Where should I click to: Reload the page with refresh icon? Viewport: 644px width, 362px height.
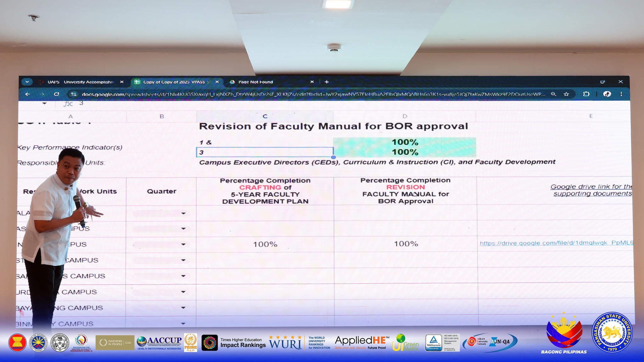[x=56, y=94]
